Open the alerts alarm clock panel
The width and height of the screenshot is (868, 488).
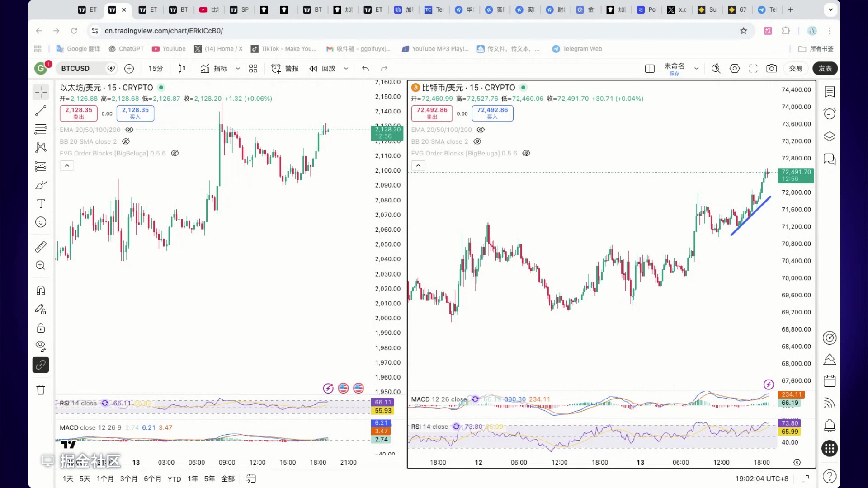[x=829, y=113]
